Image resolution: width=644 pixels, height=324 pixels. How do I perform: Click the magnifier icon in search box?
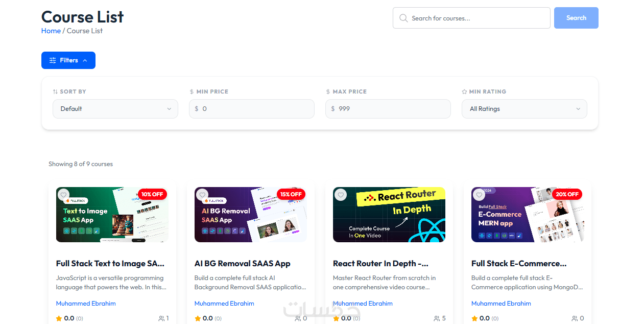click(x=403, y=18)
